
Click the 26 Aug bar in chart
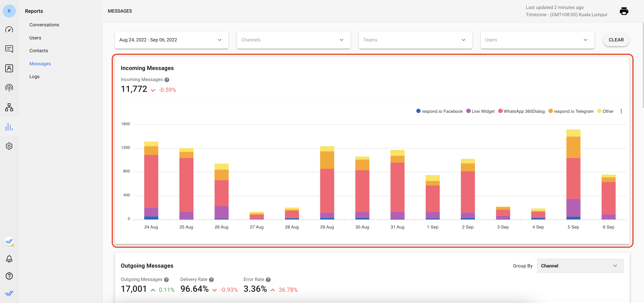coord(221,191)
